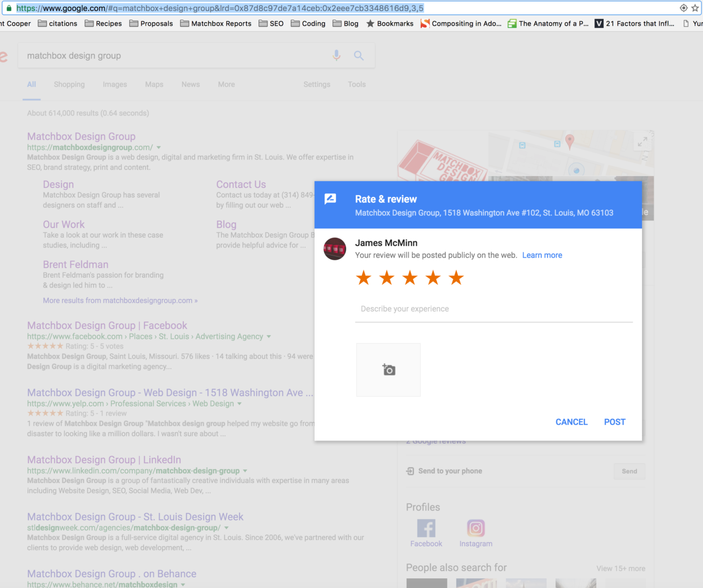The image size is (703, 588).
Task: Select the second rating star
Action: point(387,278)
